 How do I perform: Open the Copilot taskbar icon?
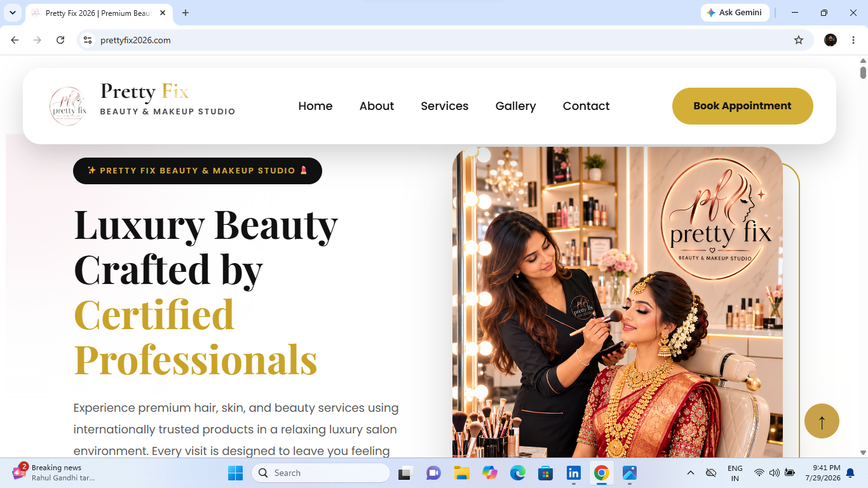pyautogui.click(x=490, y=473)
